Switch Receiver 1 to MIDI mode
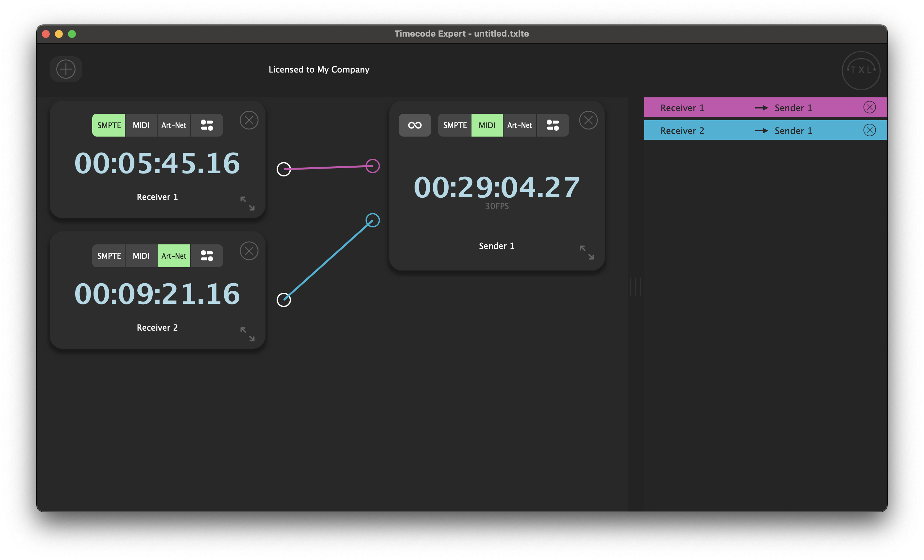Screen dimensions: 924x560 click(x=141, y=125)
